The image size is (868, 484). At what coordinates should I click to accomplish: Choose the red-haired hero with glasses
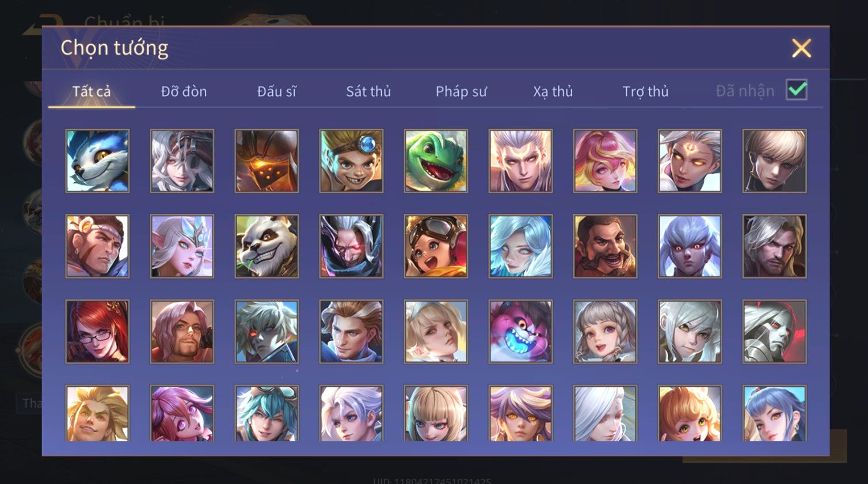(97, 331)
